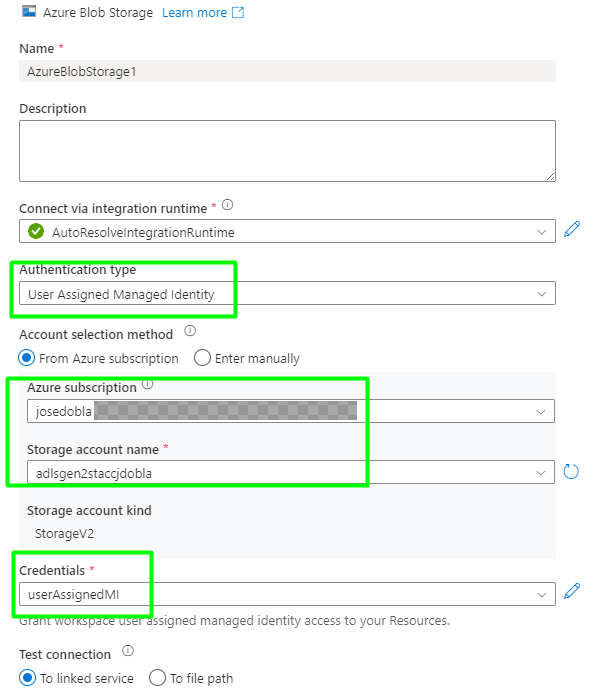
Task: Open the Authentication type dropdown
Action: [287, 293]
